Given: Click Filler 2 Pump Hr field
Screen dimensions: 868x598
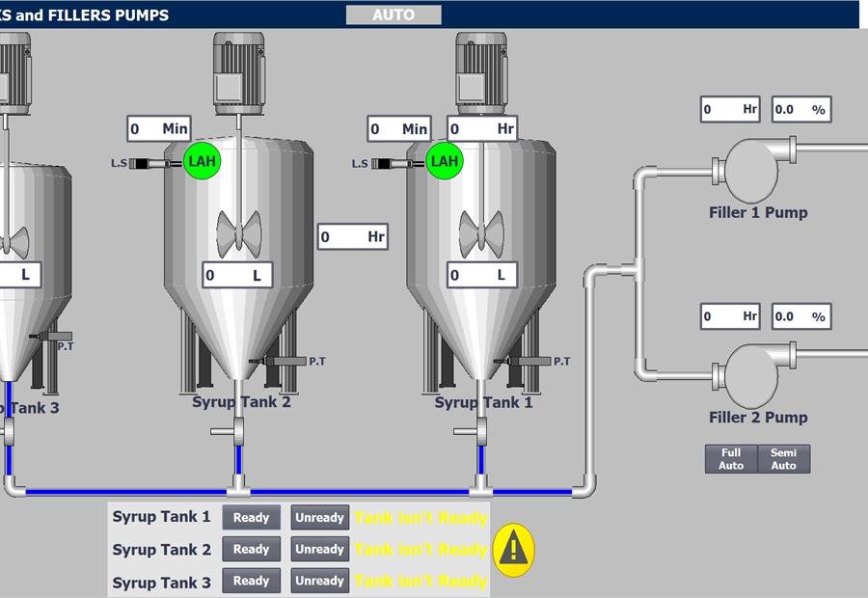Looking at the screenshot, I should tap(730, 316).
